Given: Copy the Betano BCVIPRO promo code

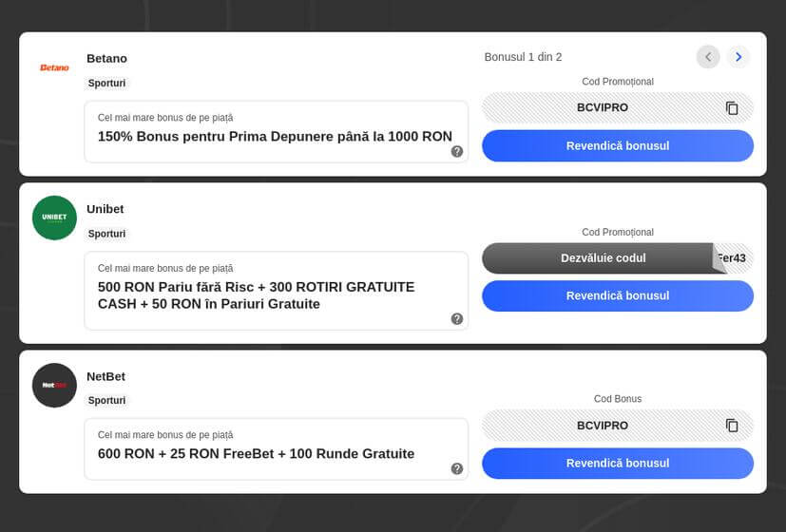Looking at the screenshot, I should coord(732,107).
